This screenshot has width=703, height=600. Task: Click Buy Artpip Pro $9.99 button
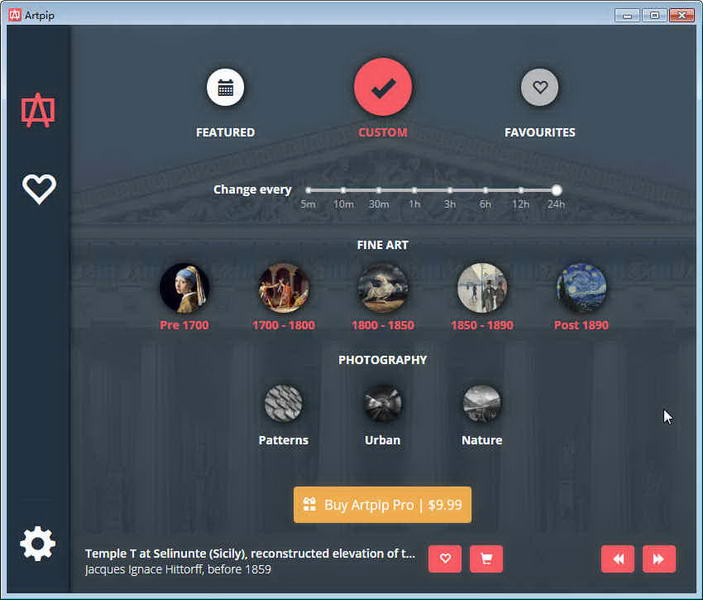pos(382,505)
